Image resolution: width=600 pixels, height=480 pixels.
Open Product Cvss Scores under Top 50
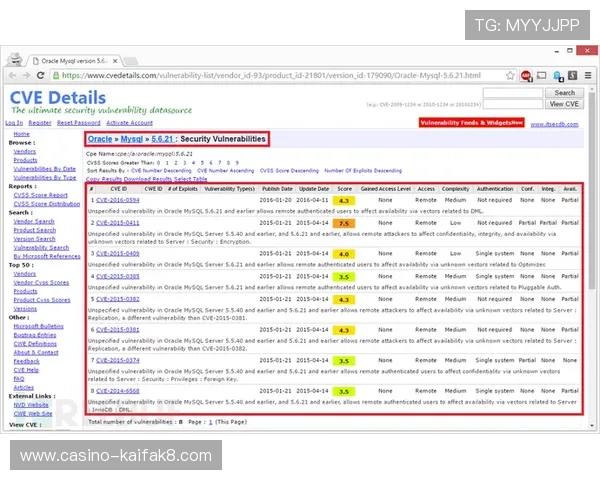(42, 300)
